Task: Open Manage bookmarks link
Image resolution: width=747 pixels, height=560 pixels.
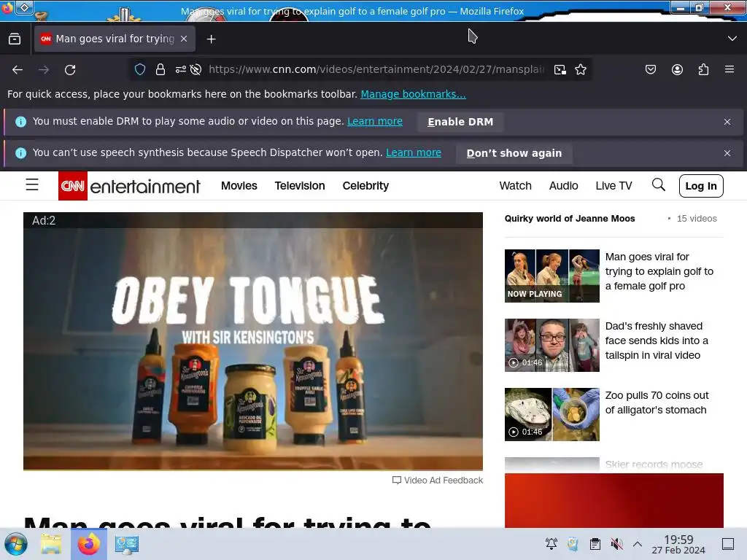Action: pos(413,94)
